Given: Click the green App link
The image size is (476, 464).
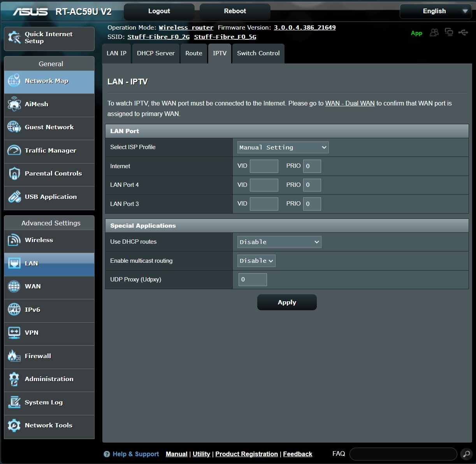Looking at the screenshot, I should (x=416, y=33).
